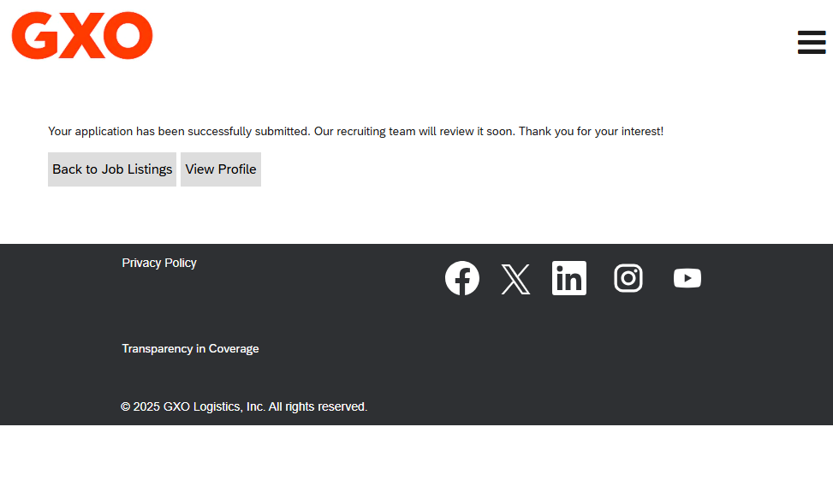Open the LinkedIn company page
The height and width of the screenshot is (504, 833).
coord(569,278)
